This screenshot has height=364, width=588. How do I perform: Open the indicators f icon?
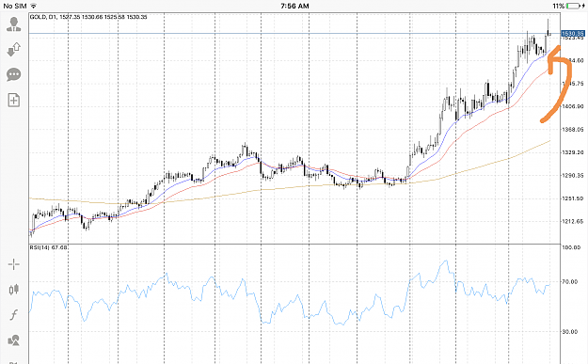(14, 314)
